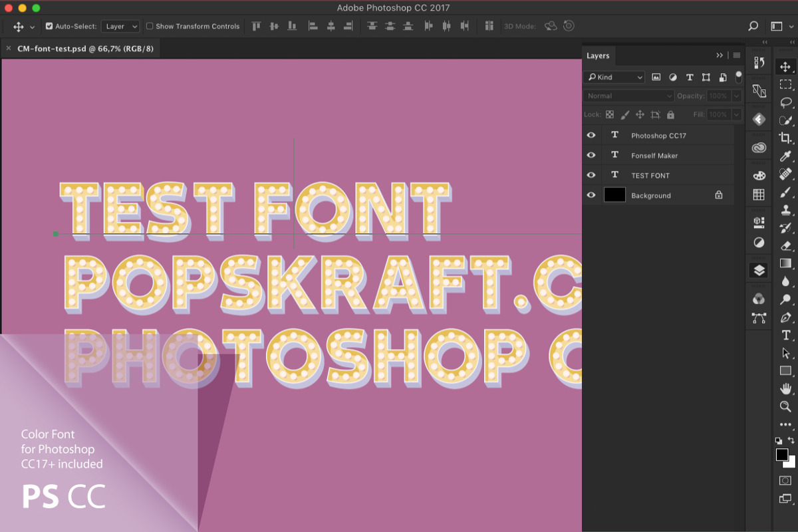This screenshot has width=798, height=532.
Task: Select the Move tool in the toolbox
Action: click(785, 66)
